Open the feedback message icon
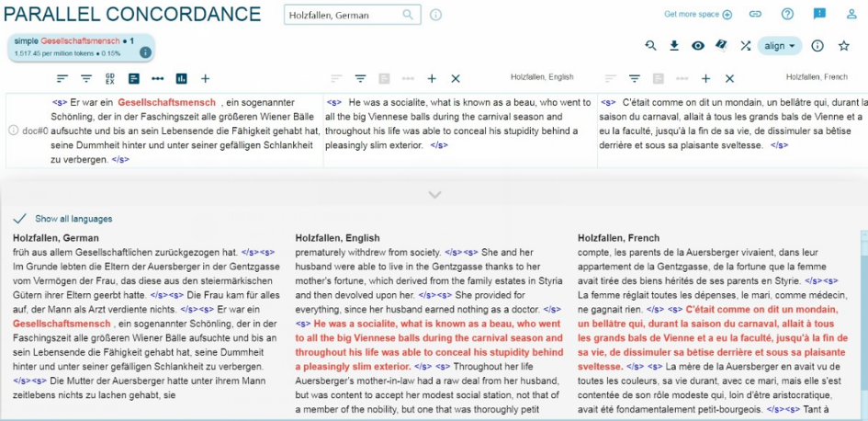 (820, 15)
